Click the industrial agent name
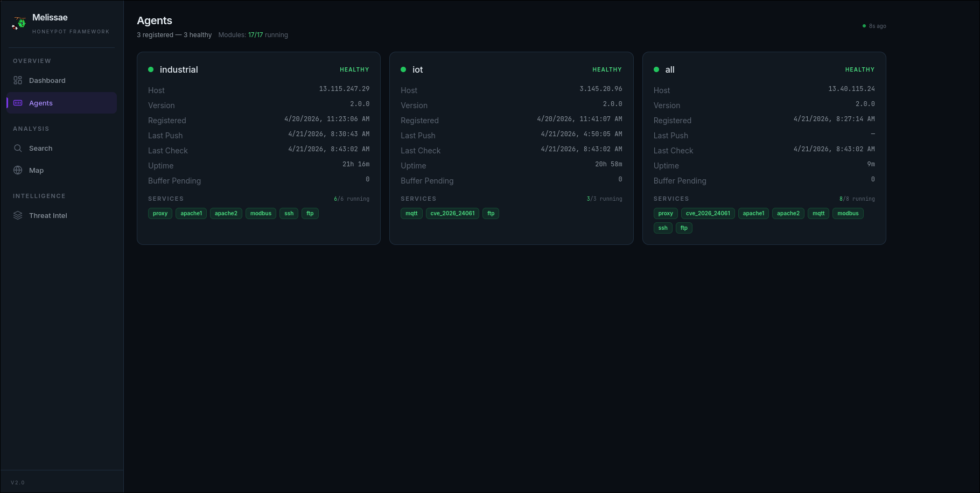 179,69
